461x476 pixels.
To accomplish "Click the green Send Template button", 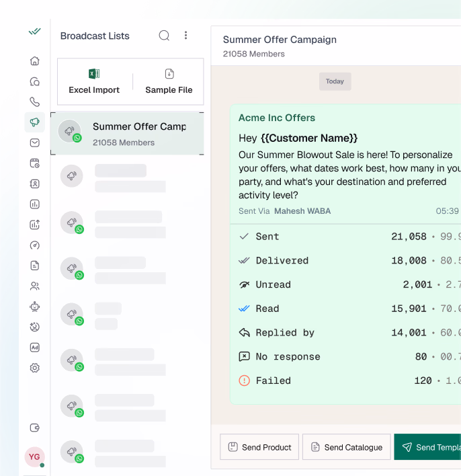I will tap(427, 447).
